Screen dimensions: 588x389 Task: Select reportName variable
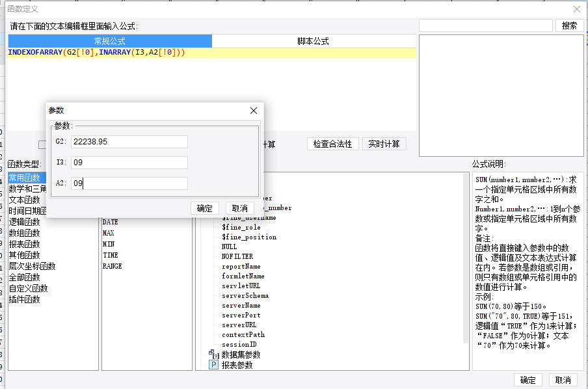pos(241,266)
